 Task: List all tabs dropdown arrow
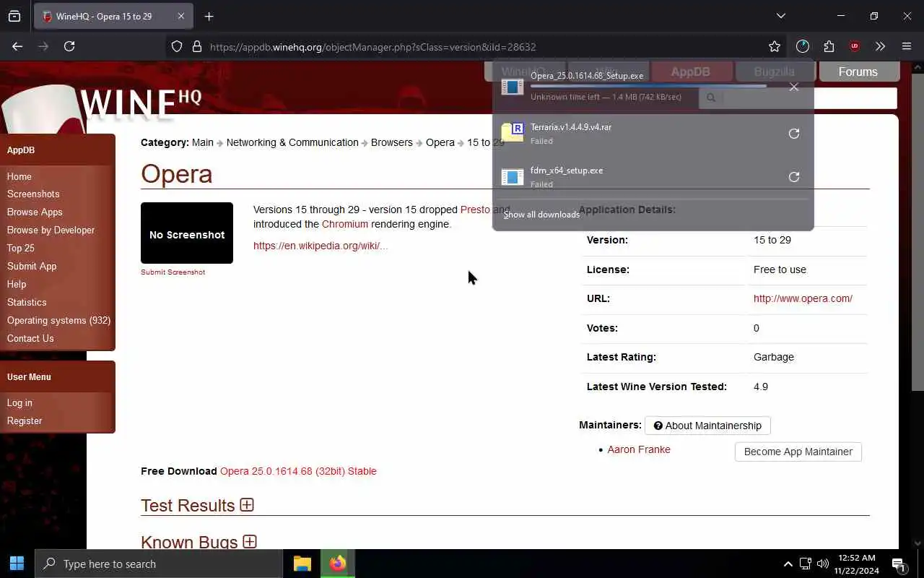pyautogui.click(x=781, y=16)
